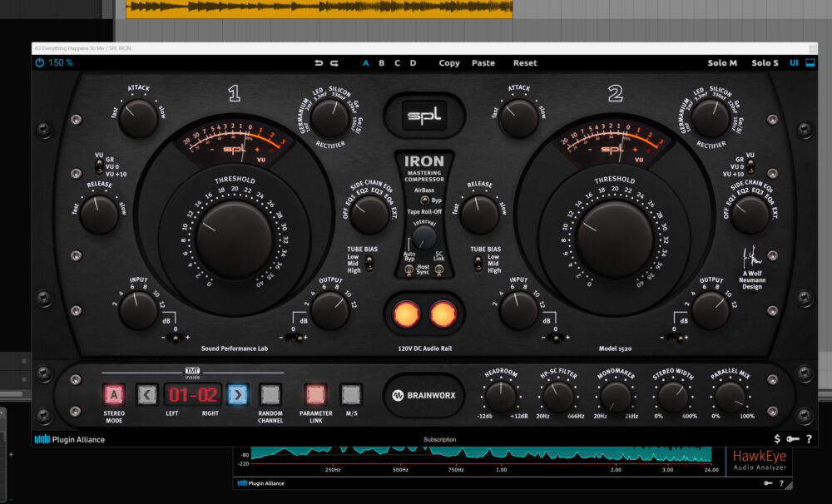832x504 pixels.
Task: Click the 01-02 TMT channel display
Action: coord(193,395)
